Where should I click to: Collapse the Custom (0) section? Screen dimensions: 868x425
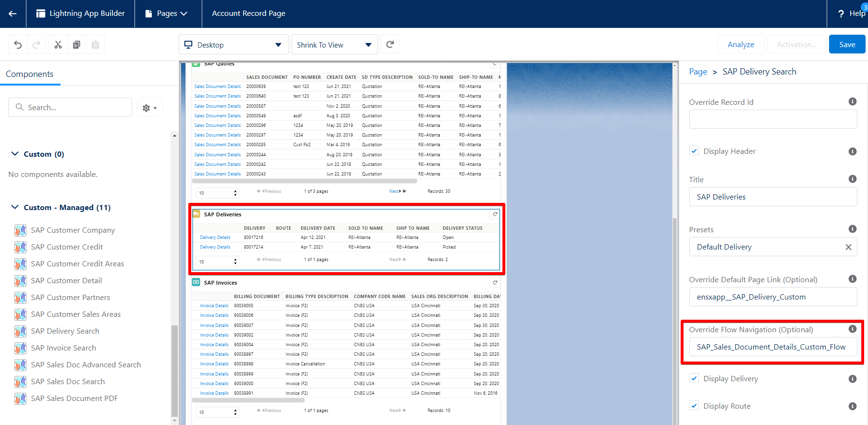pyautogui.click(x=15, y=154)
